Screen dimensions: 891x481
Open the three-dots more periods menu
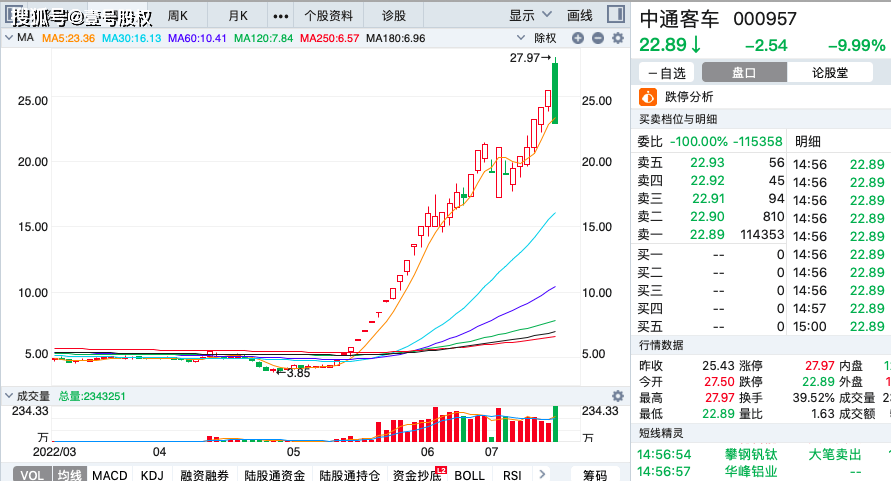(281, 16)
